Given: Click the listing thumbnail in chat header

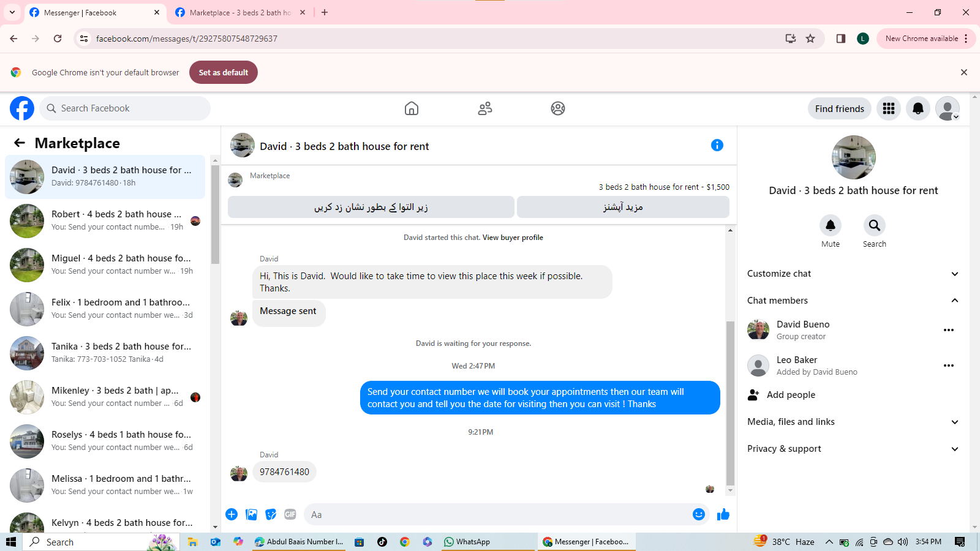Looking at the screenshot, I should (243, 145).
